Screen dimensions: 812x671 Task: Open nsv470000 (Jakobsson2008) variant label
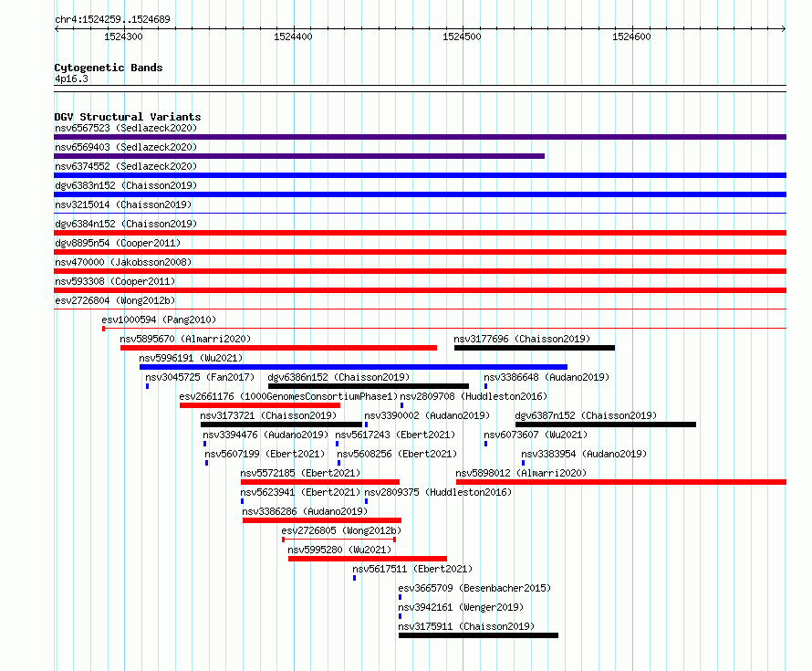pos(123,262)
